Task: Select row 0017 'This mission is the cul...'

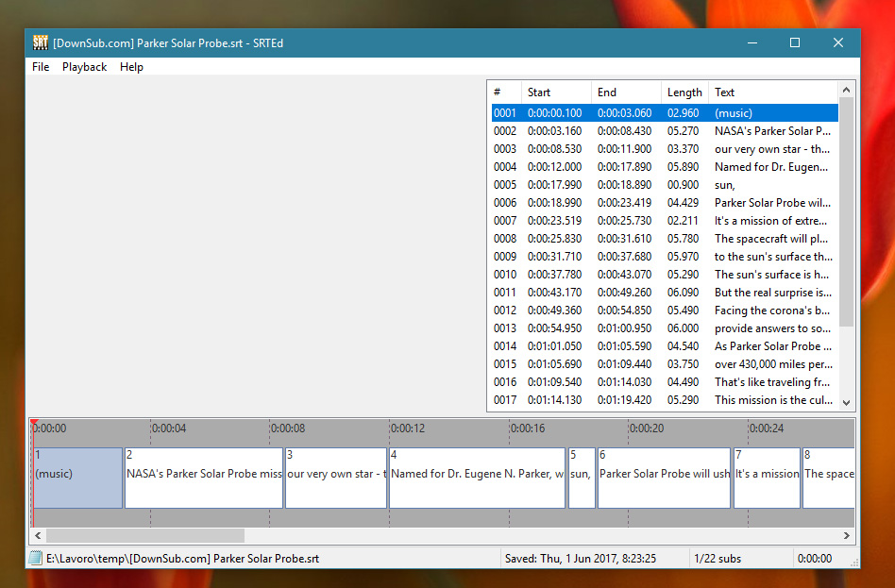Action: pos(663,400)
